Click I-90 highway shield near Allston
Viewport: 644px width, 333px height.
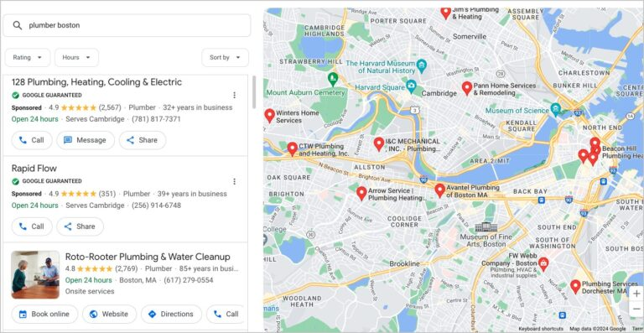(x=423, y=179)
